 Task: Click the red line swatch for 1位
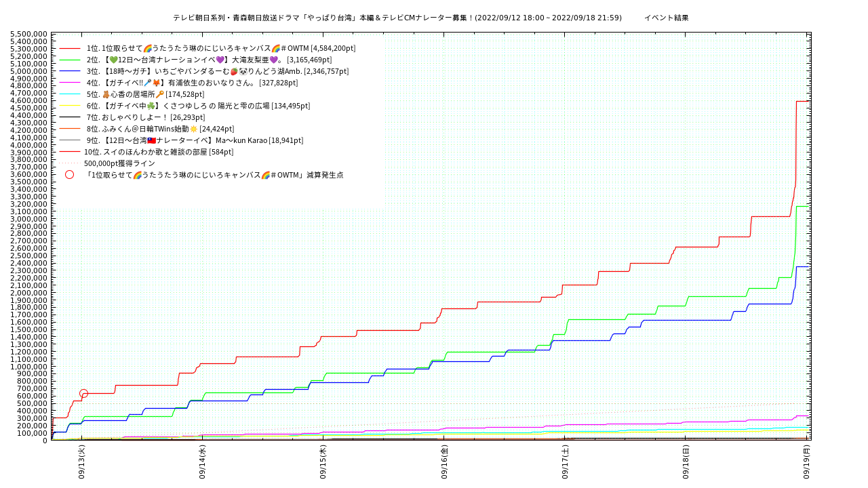coord(70,48)
